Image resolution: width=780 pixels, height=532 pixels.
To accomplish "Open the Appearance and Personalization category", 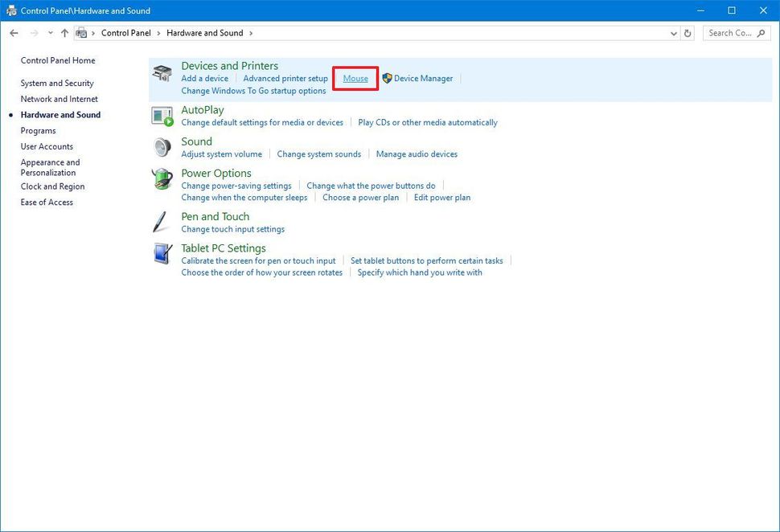I will coord(50,166).
